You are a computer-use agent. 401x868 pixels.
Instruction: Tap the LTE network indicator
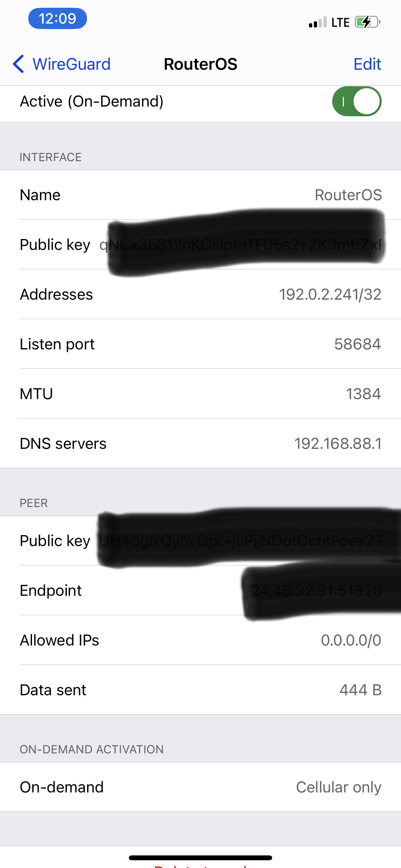340,23
